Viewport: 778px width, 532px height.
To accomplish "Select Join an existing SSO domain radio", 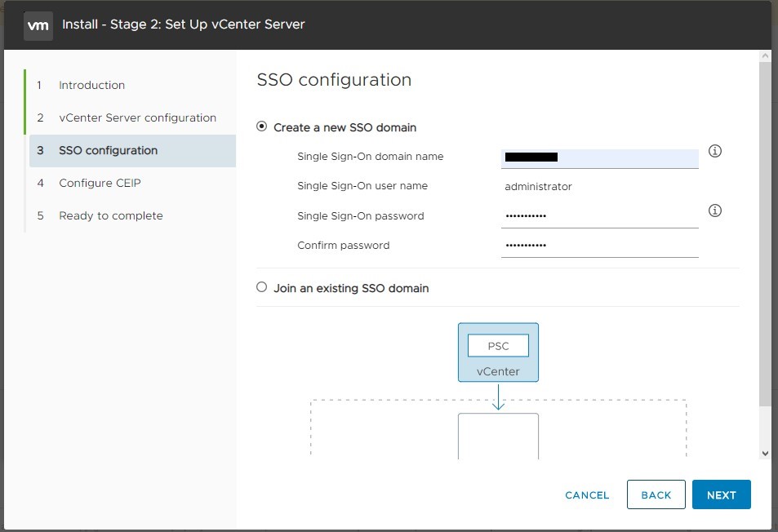I will [x=261, y=287].
